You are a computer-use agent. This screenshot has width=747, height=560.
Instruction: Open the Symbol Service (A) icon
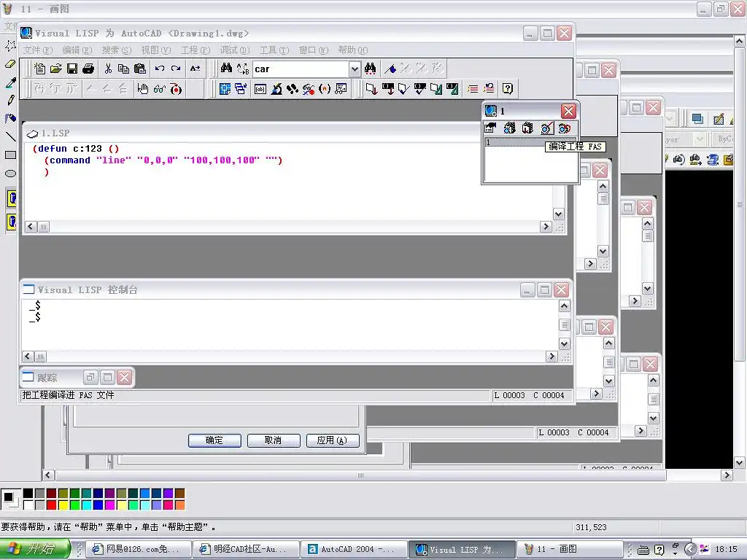[x=325, y=88]
